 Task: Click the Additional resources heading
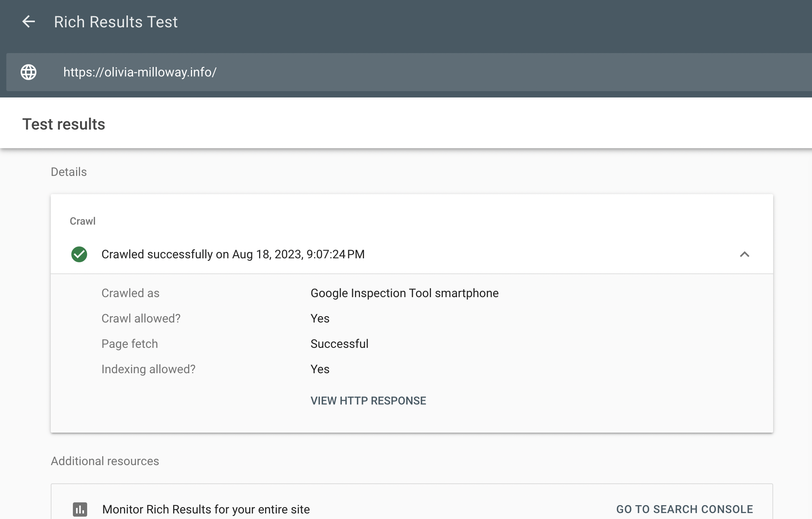[x=105, y=461]
